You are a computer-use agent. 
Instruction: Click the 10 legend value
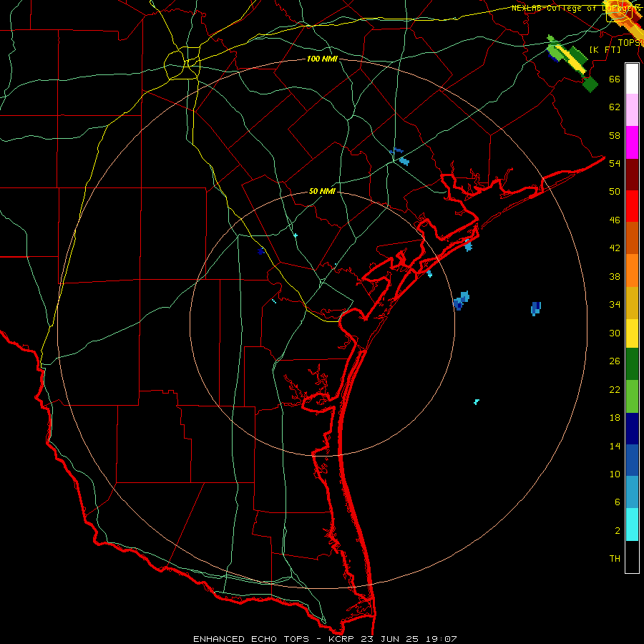pyautogui.click(x=615, y=474)
